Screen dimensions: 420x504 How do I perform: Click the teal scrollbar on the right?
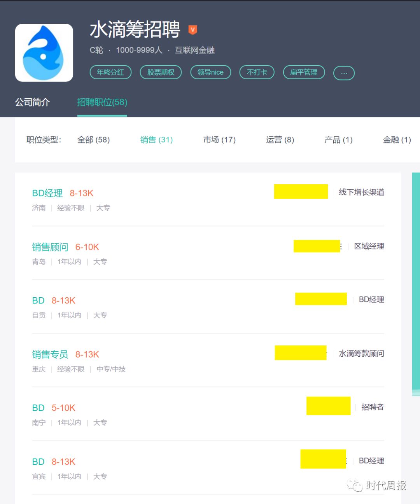tap(416, 284)
